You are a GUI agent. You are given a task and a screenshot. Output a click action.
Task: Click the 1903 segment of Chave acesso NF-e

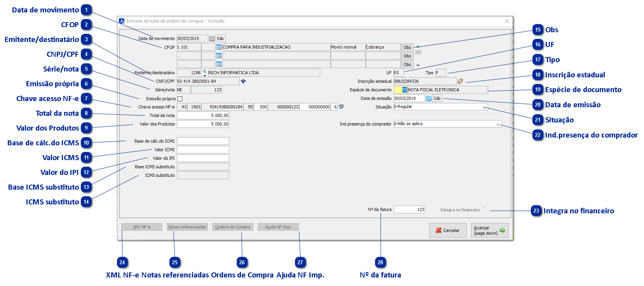(x=194, y=107)
